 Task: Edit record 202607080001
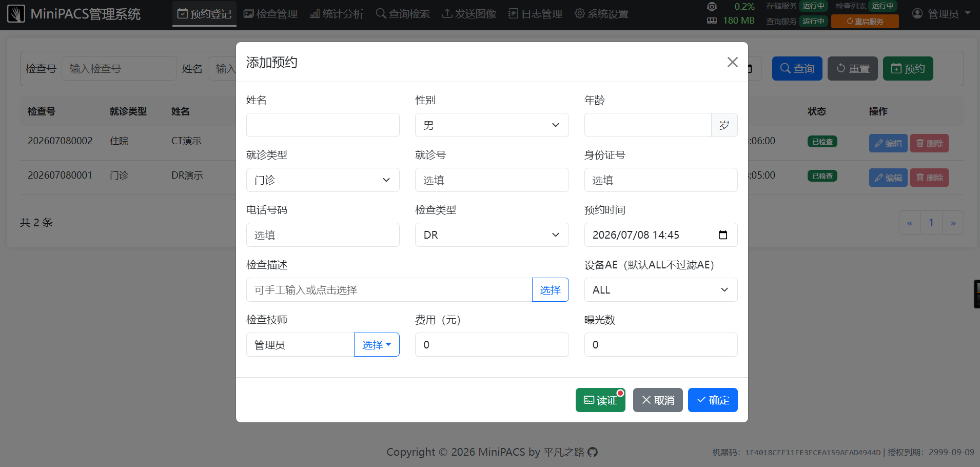click(x=888, y=178)
